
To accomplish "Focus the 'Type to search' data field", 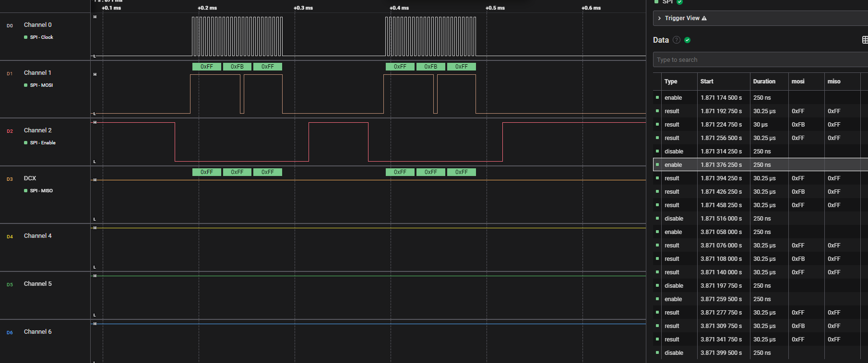I will [x=760, y=59].
